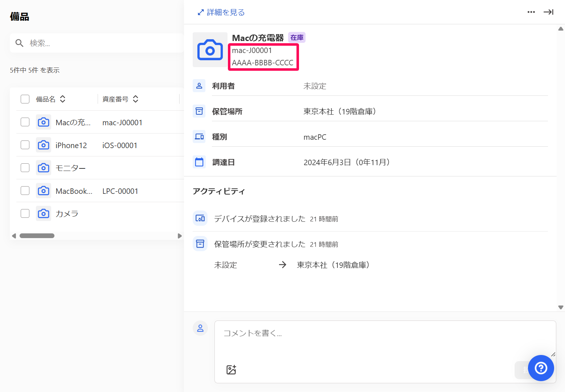Screen dimensions: 565x392
Task: Click the add image attachment icon
Action: coord(231,369)
